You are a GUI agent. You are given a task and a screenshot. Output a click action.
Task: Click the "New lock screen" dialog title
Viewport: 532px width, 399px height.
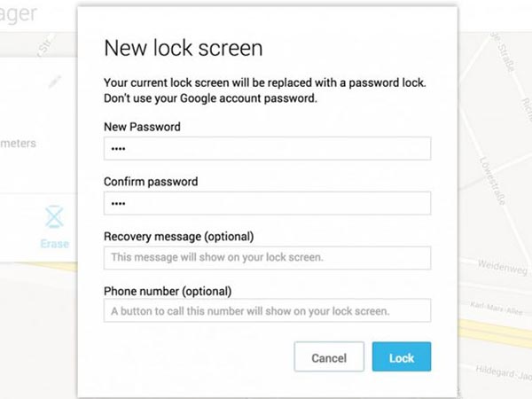pos(184,48)
